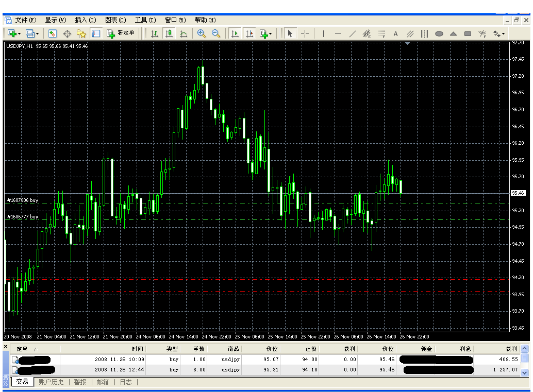Viewport: 533px width, 392px height.
Task: Click the #1687806 buy order line label
Action: [x=23, y=200]
